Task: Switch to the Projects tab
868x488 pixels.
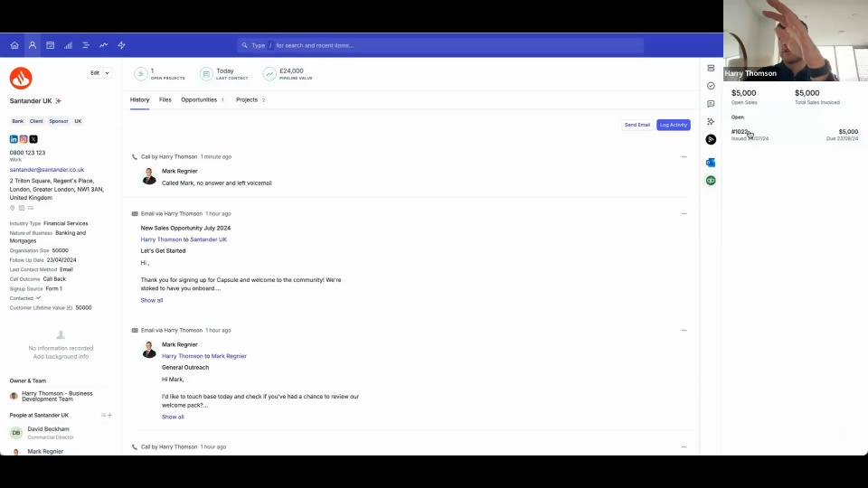Action: pos(250,100)
